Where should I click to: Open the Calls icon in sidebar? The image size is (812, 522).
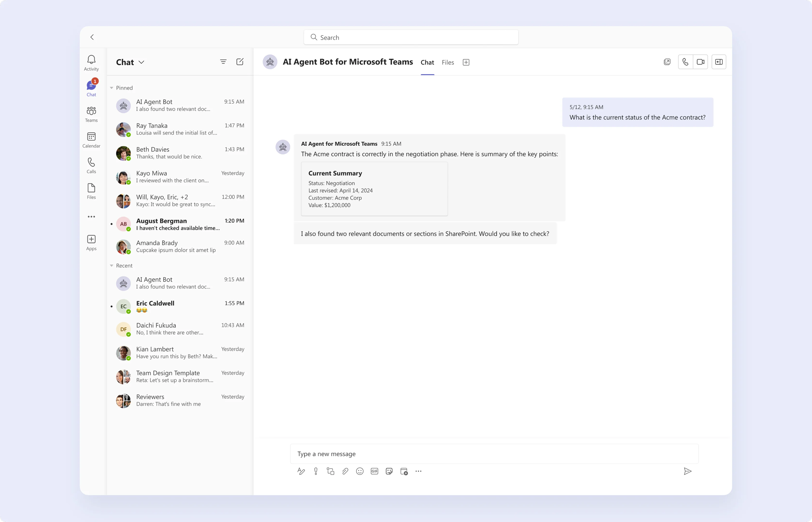91,165
